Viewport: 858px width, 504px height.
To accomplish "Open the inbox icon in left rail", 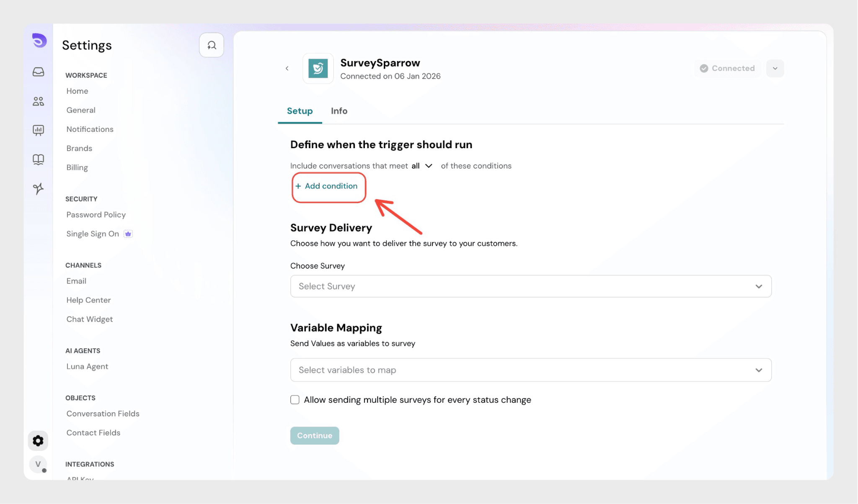I will (38, 72).
